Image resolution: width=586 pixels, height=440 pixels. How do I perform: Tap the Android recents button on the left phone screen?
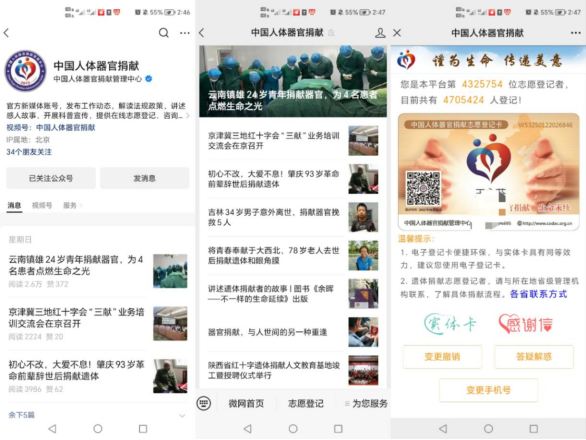tap(143, 428)
